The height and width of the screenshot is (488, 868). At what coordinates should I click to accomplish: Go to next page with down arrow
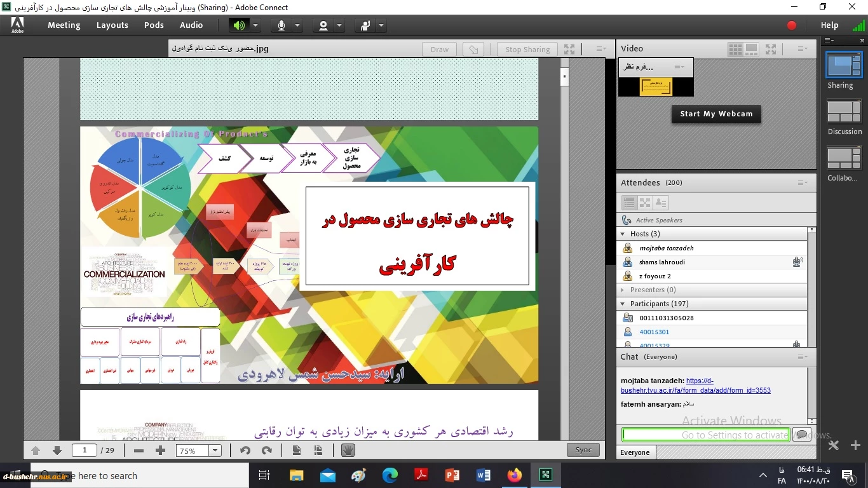tap(57, 451)
